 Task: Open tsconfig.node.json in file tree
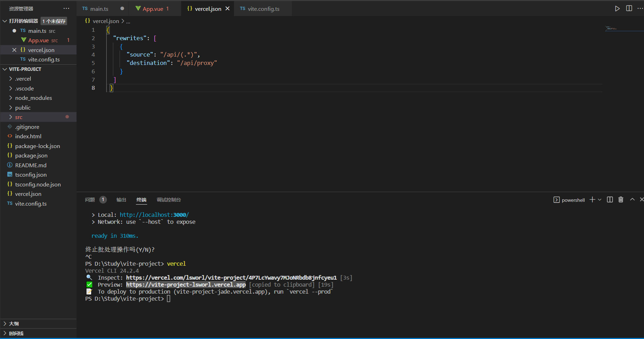click(x=38, y=184)
